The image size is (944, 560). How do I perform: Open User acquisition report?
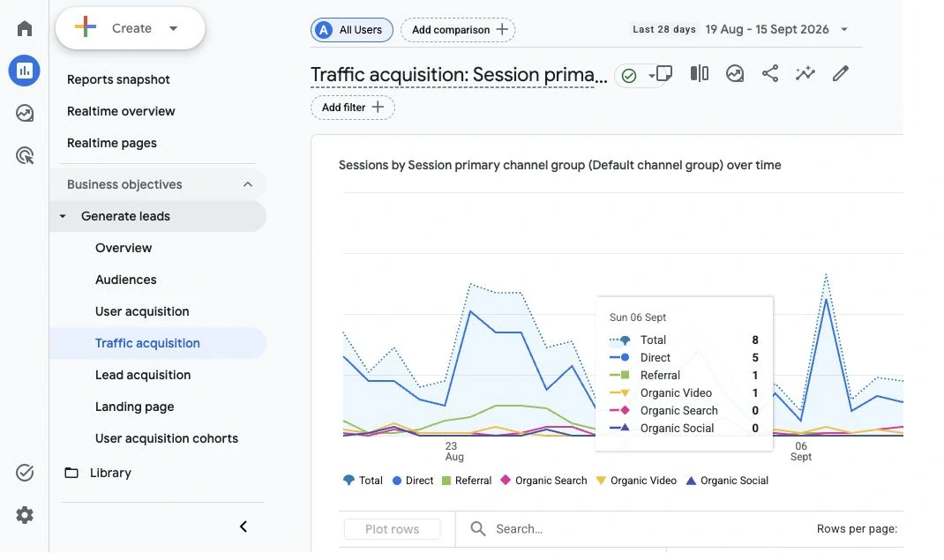pyautogui.click(x=142, y=311)
